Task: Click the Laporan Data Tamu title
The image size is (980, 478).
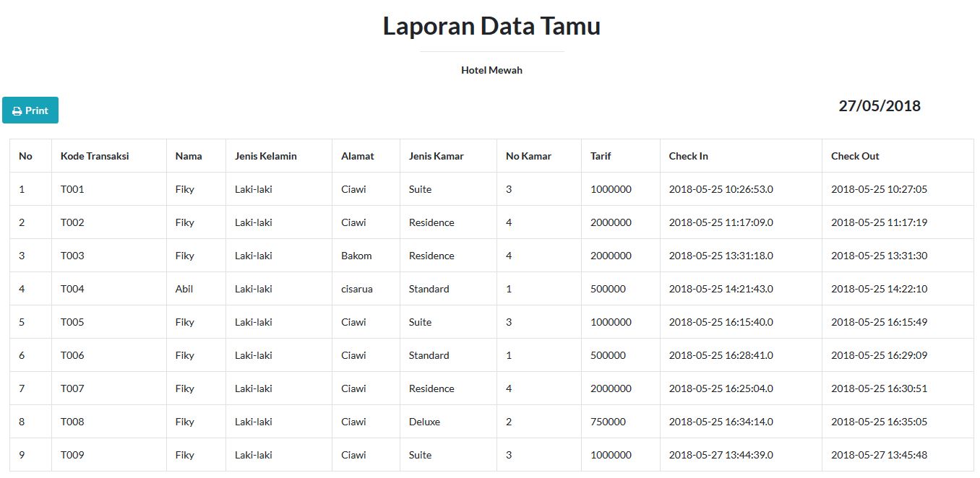Action: 491,26
